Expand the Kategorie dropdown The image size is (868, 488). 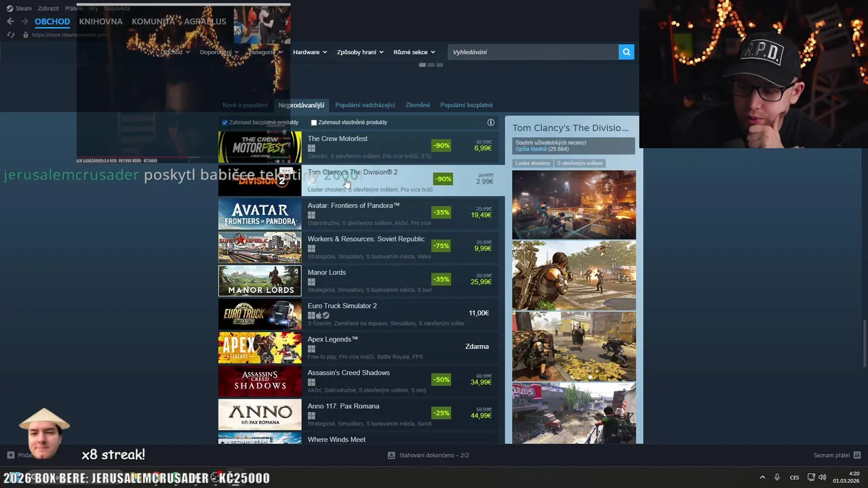(x=265, y=52)
